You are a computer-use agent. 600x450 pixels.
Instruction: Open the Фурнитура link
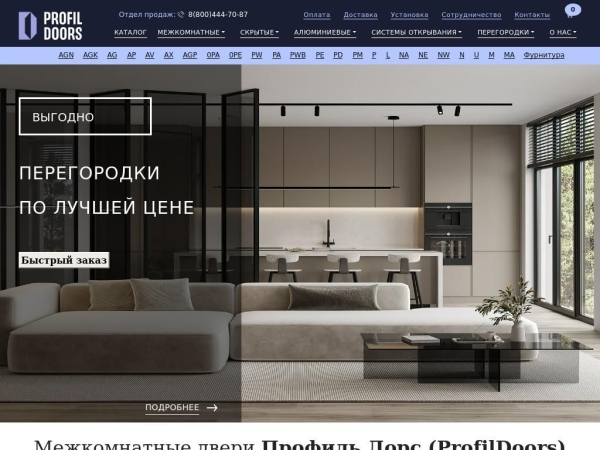coord(544,55)
